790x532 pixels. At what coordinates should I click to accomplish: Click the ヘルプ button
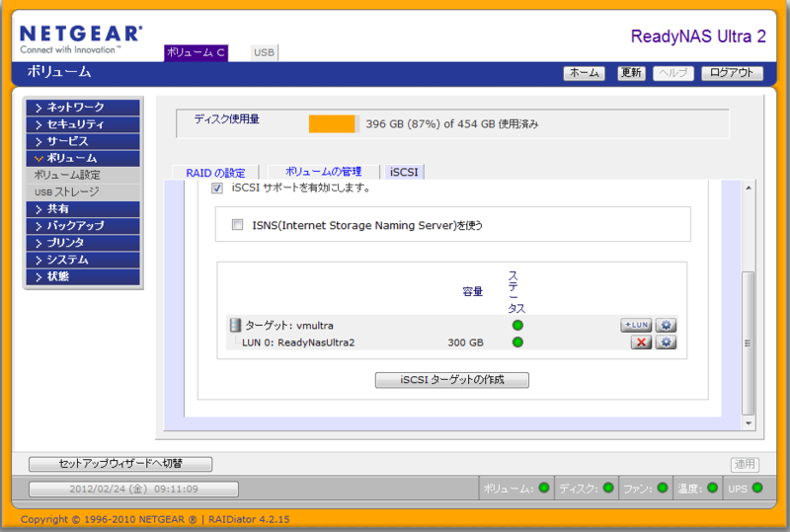(673, 73)
